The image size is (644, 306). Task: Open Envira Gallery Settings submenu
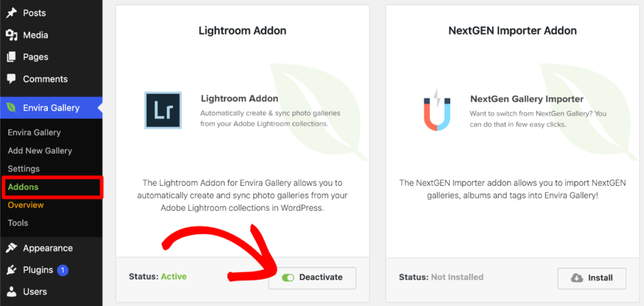24,169
